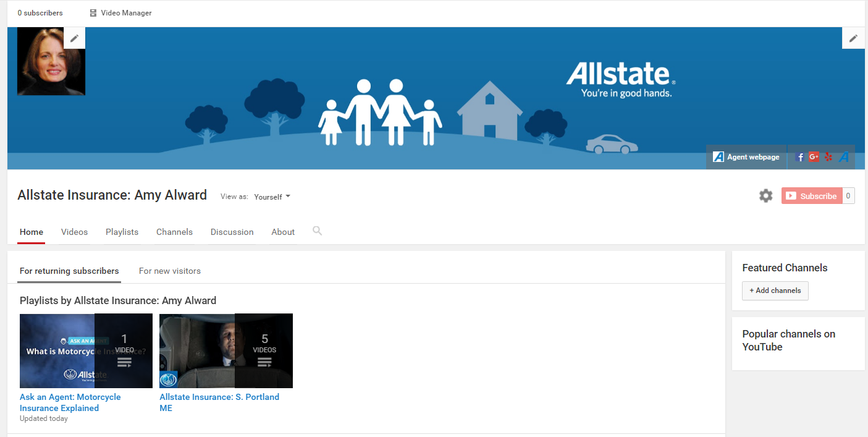868x437 pixels.
Task: Click the Updated today text
Action: click(44, 418)
